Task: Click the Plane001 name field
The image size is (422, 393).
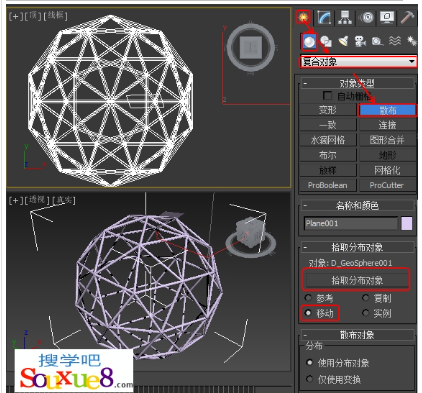Action: [x=351, y=223]
